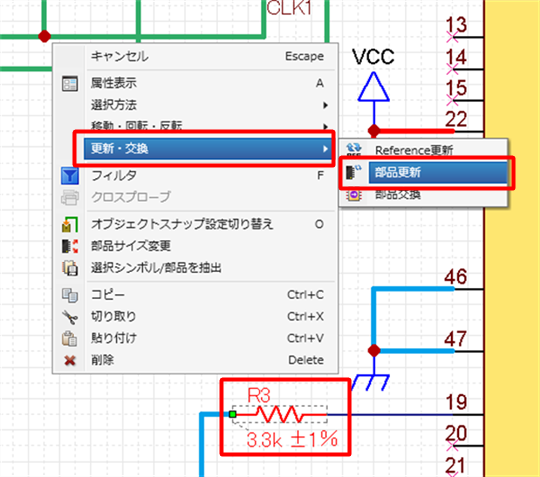The width and height of the screenshot is (540, 477).
Task: Click the Reference更新 icon in submenu
Action: click(354, 150)
